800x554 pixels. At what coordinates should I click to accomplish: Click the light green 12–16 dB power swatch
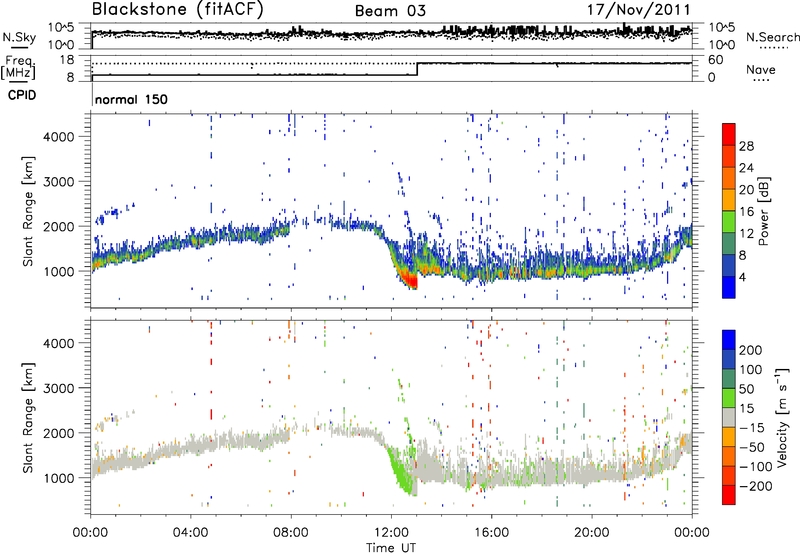point(729,221)
